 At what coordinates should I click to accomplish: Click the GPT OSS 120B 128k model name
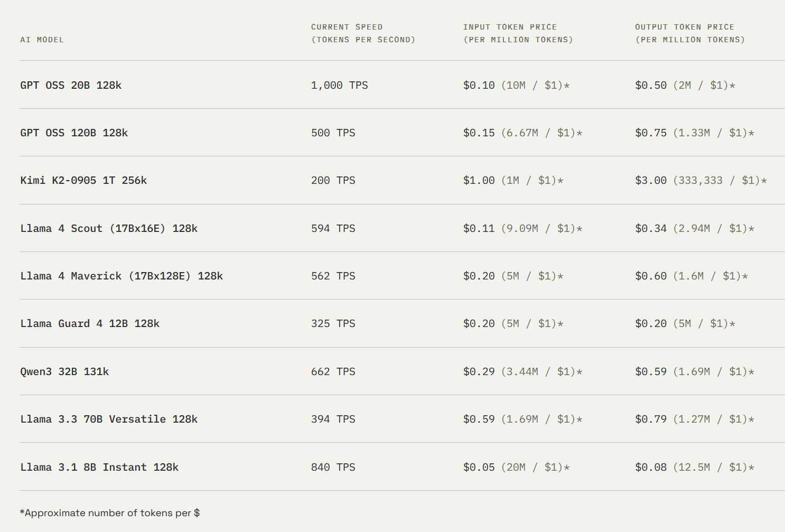74,133
